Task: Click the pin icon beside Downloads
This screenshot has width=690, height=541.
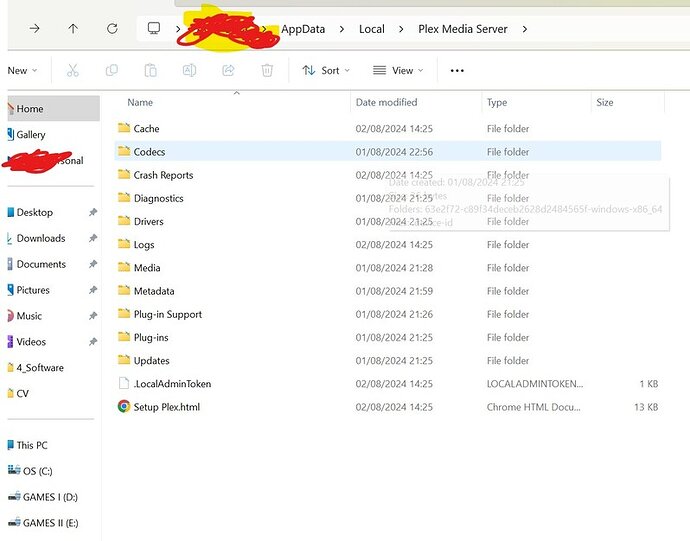Action: [92, 238]
